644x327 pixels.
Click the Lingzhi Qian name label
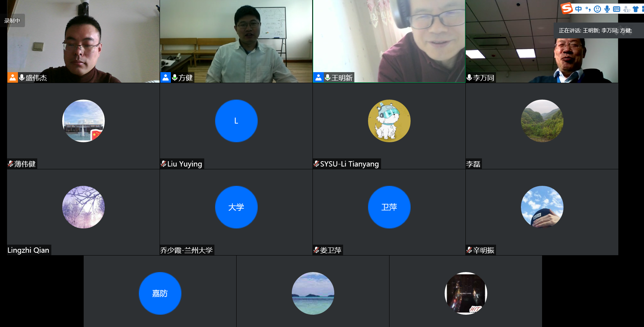pos(28,250)
